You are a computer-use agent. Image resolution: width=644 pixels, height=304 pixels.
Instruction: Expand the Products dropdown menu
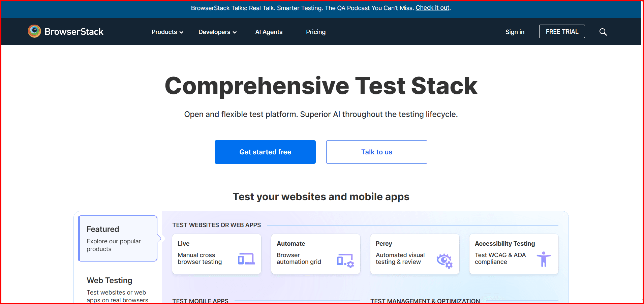167,32
